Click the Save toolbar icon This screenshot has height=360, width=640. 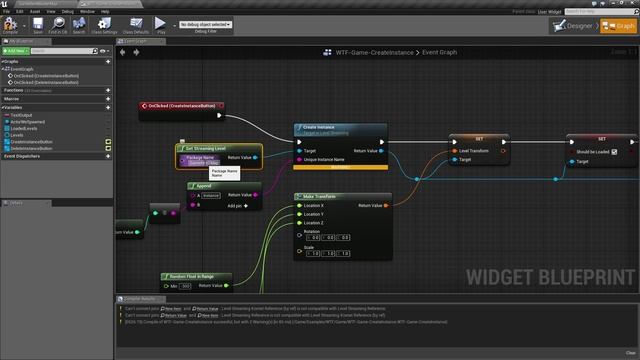click(x=38, y=25)
